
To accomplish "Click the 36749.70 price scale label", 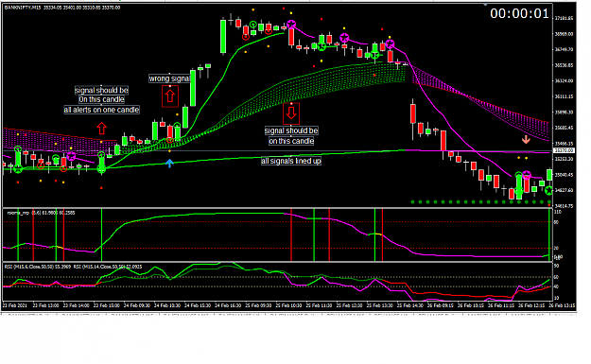I will (x=564, y=49).
